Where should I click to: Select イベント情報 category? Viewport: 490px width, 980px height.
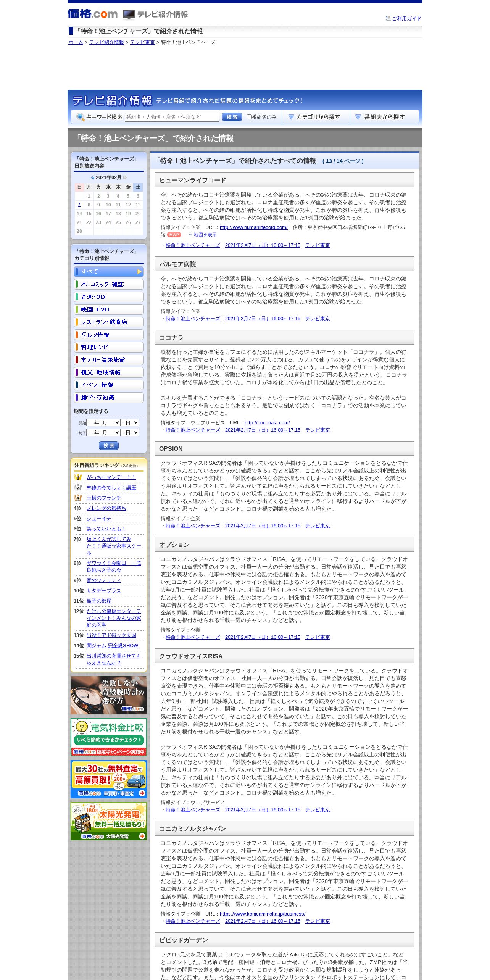109,385
